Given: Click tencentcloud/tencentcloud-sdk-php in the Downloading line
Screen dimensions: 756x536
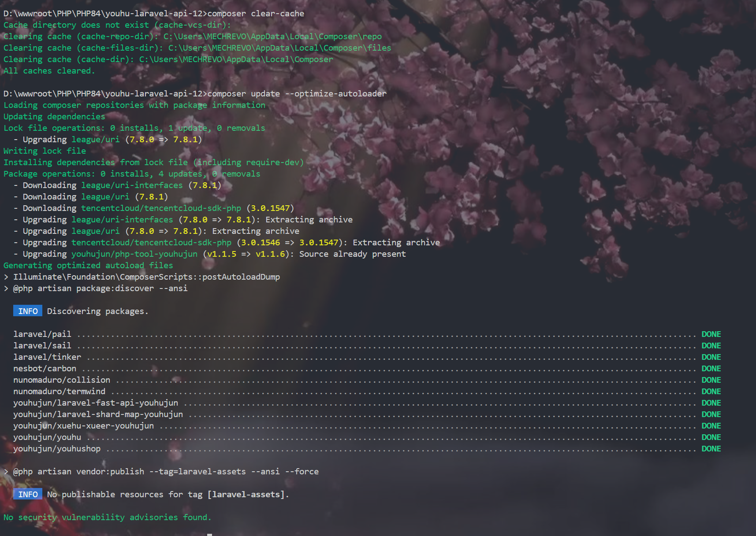Looking at the screenshot, I should pos(161,208).
